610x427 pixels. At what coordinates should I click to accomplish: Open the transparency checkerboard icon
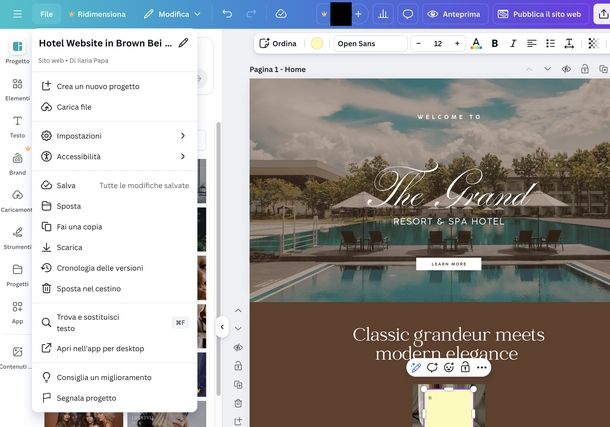coord(593,44)
